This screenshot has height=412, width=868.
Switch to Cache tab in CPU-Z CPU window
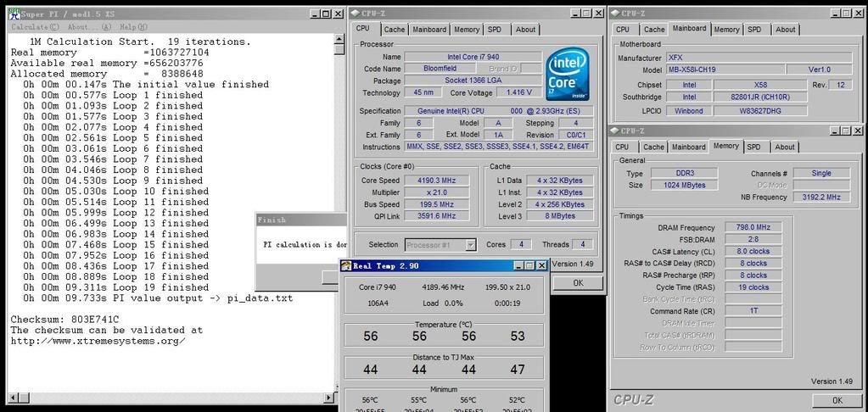click(395, 30)
